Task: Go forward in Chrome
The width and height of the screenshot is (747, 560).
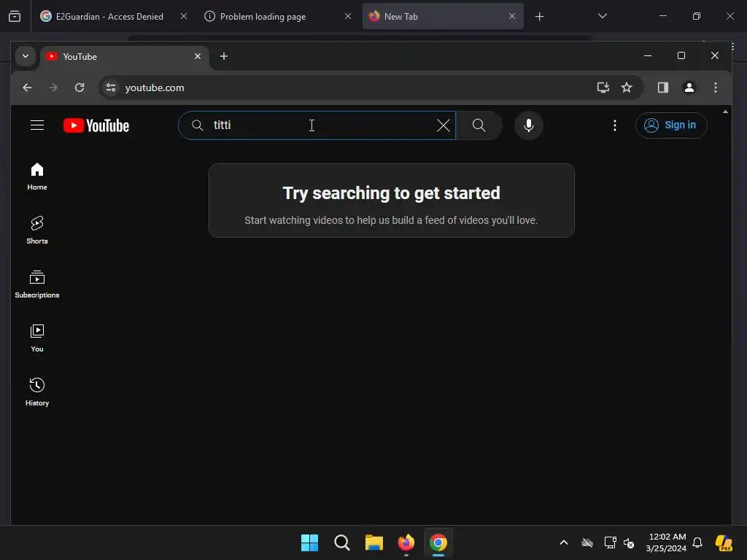Action: [x=53, y=87]
